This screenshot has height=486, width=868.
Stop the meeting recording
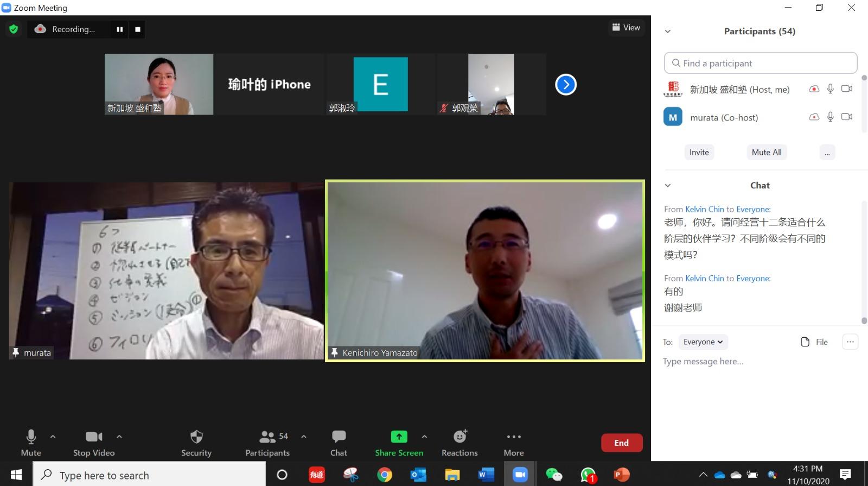click(x=138, y=29)
